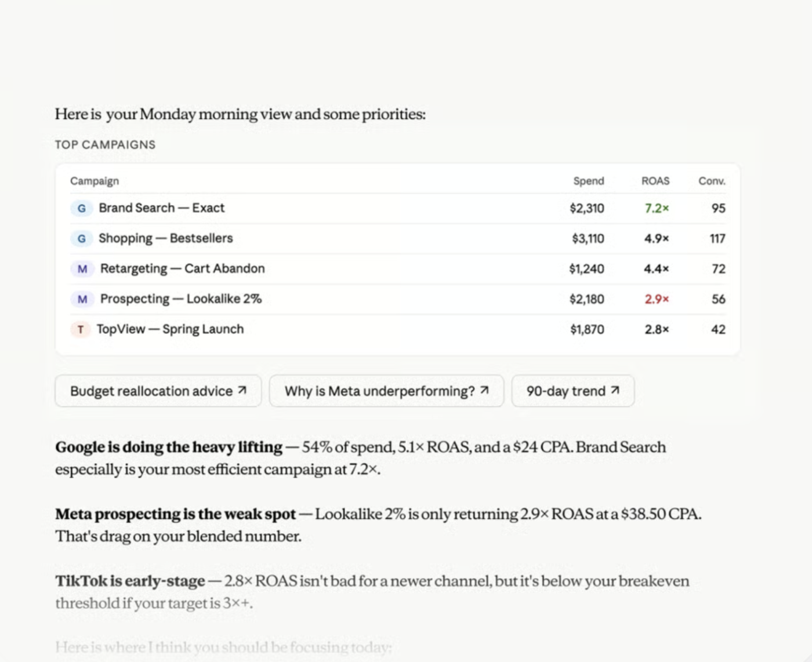Click the faded line Here is where I think you should be focusing
The image size is (812, 662).
point(223,647)
